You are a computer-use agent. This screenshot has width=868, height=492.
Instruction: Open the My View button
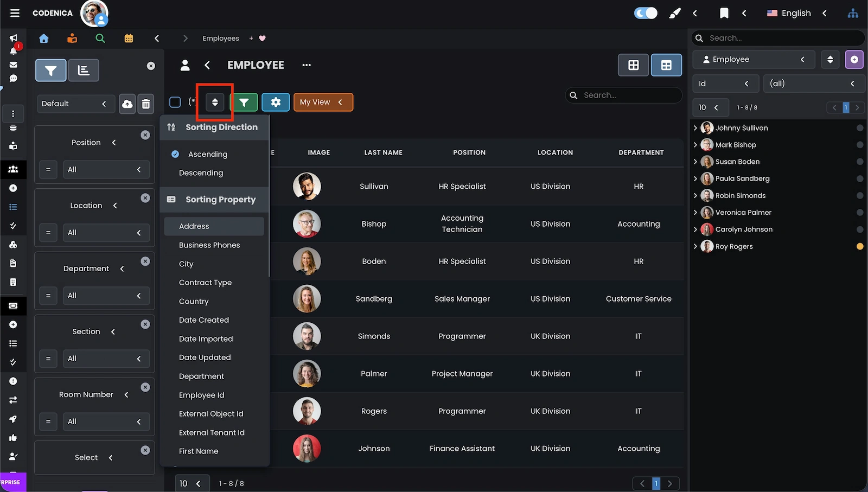pyautogui.click(x=323, y=102)
